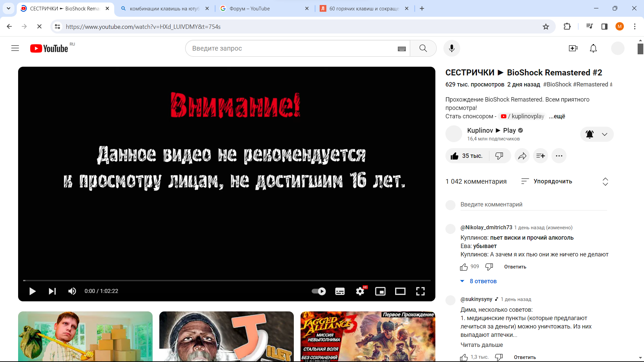
Task: Click the video progress bar
Action: (x=227, y=280)
